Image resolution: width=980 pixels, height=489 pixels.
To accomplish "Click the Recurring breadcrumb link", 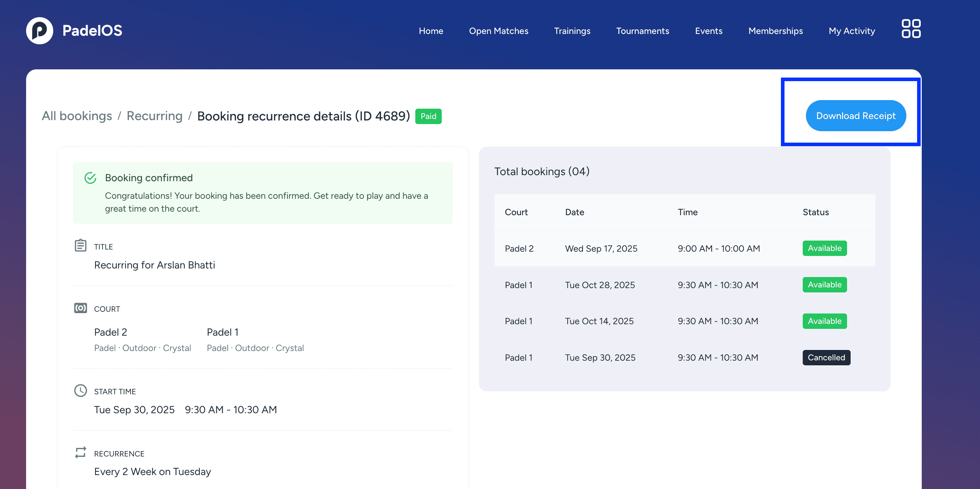I will click(x=154, y=116).
